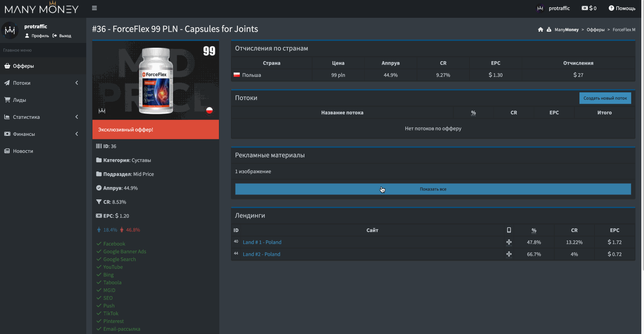Click the blue male audience icon
The width and height of the screenshot is (644, 334).
pyautogui.click(x=99, y=230)
